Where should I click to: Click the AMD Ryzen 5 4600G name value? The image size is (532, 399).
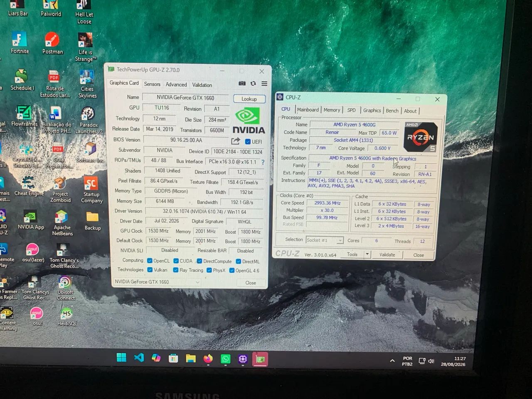[354, 125]
